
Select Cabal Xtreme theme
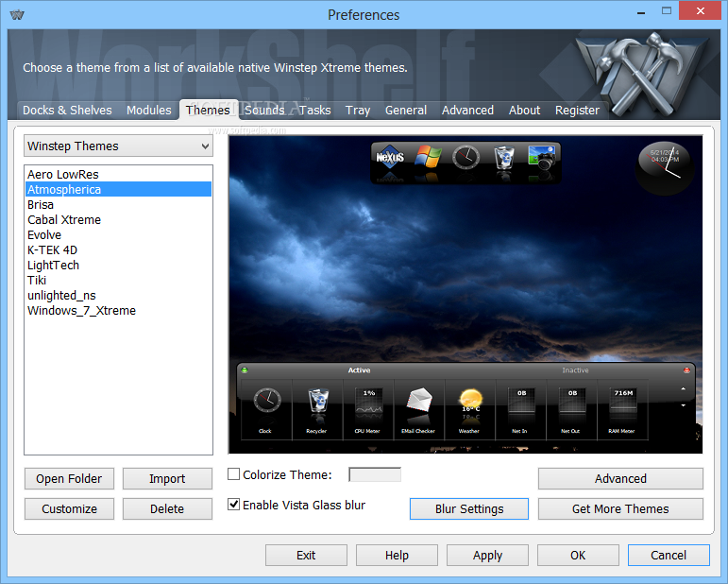click(118, 219)
